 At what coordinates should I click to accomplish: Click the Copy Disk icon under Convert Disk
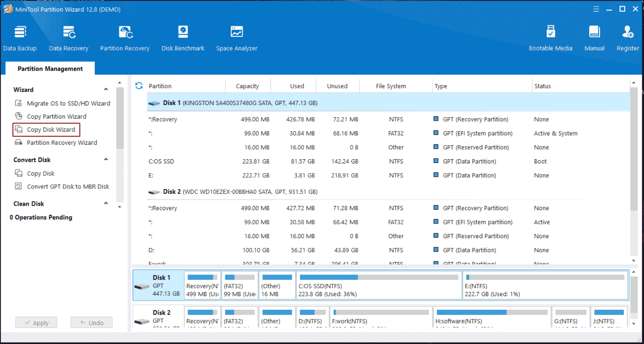tap(18, 173)
